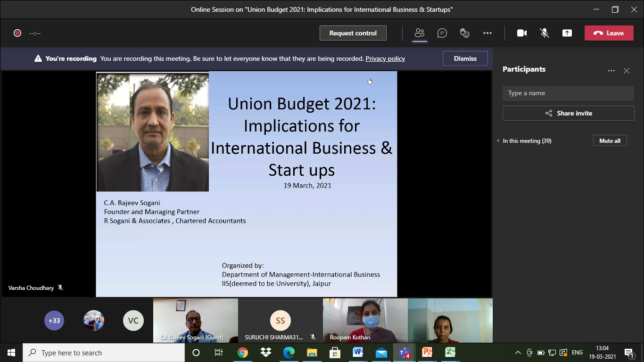Open the Privacy policy link
Screen dimensions: 644x362
[385, 59]
